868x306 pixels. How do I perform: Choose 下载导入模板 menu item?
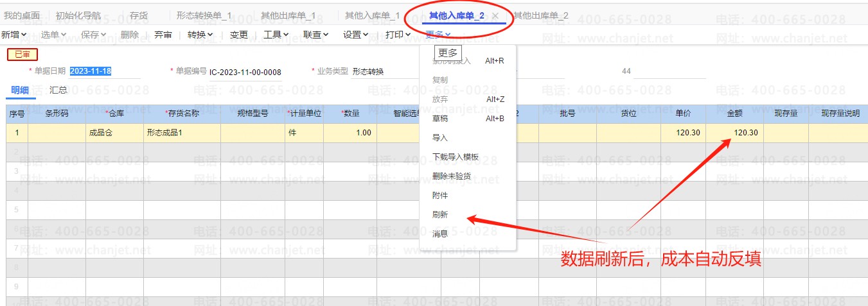click(x=468, y=157)
